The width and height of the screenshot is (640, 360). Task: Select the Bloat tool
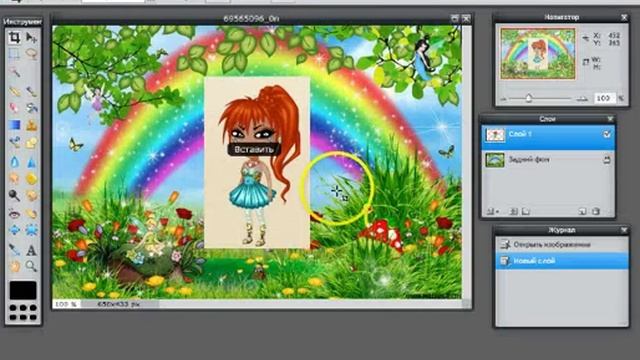pos(14,230)
